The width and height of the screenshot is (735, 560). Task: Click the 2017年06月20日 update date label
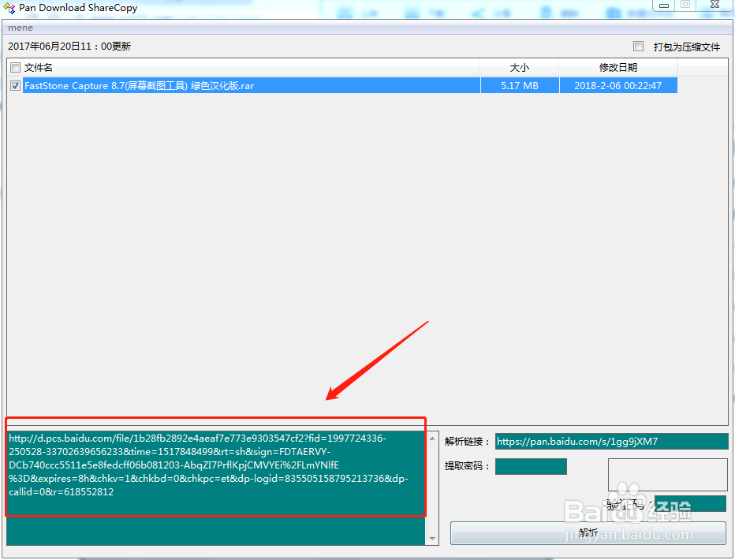(69, 46)
